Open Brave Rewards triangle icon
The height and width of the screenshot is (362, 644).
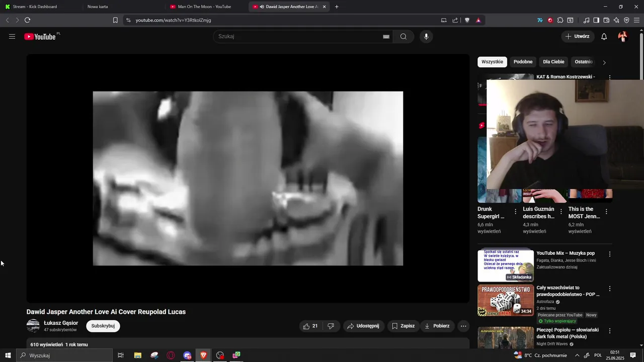[478, 20]
